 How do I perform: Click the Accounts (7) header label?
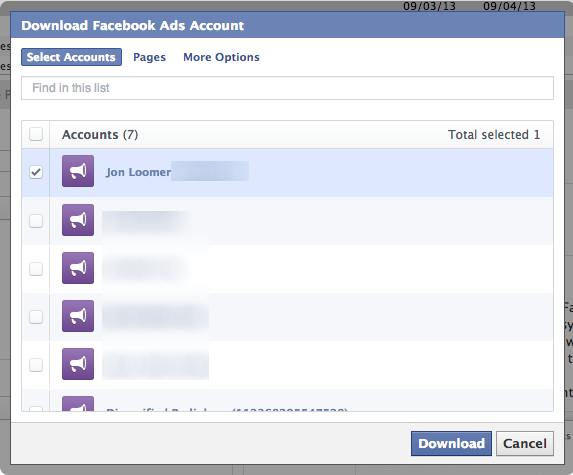(x=100, y=134)
